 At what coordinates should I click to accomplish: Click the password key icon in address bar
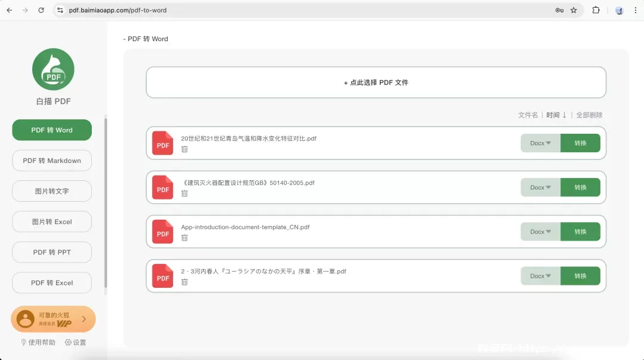559,10
